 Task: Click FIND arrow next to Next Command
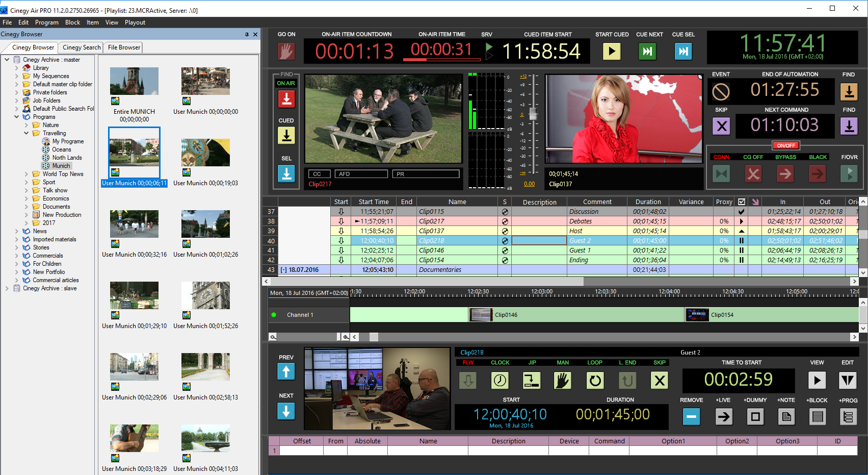(x=849, y=126)
